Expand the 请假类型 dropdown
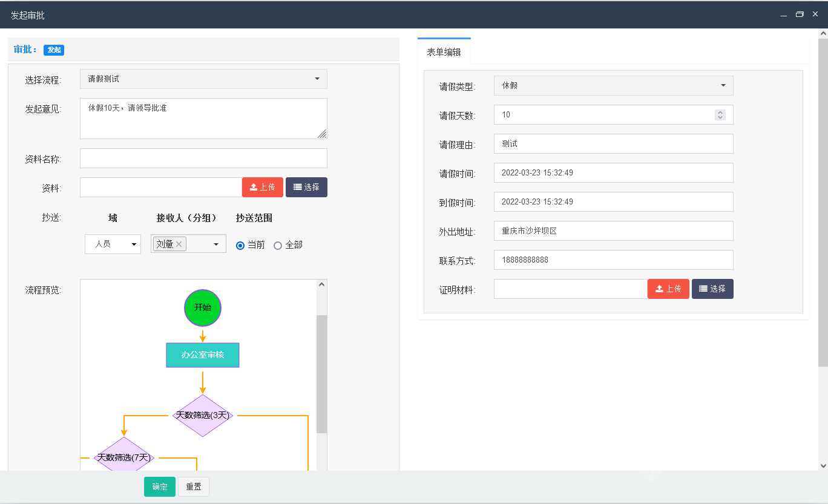The height and width of the screenshot is (504, 828). (x=613, y=86)
